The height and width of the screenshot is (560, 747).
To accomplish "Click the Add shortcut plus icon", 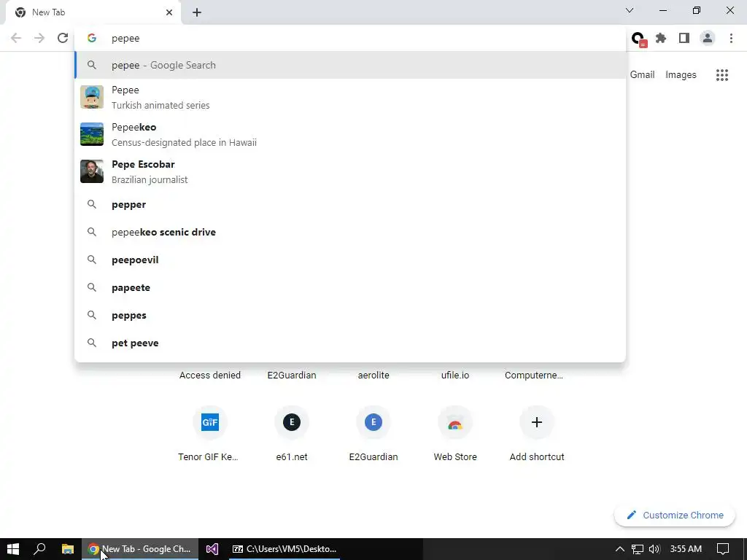I will 537,422.
